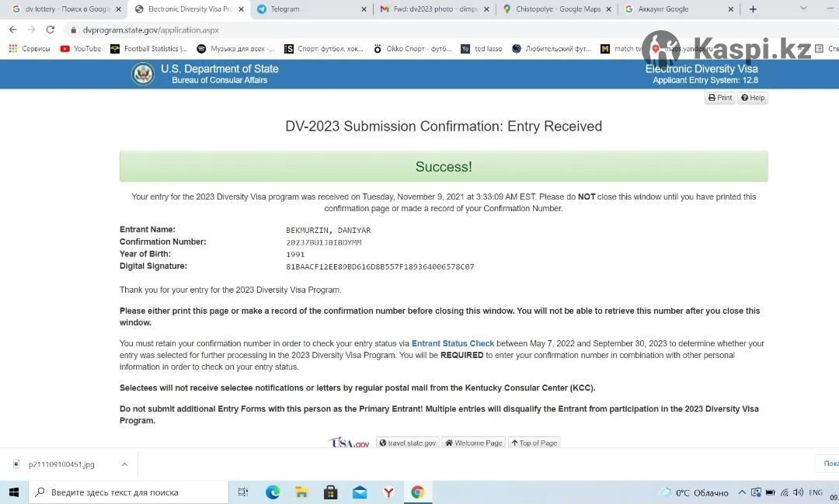Click the USA.gov logo
Image resolution: width=839 pixels, height=504 pixels.
[x=350, y=443]
